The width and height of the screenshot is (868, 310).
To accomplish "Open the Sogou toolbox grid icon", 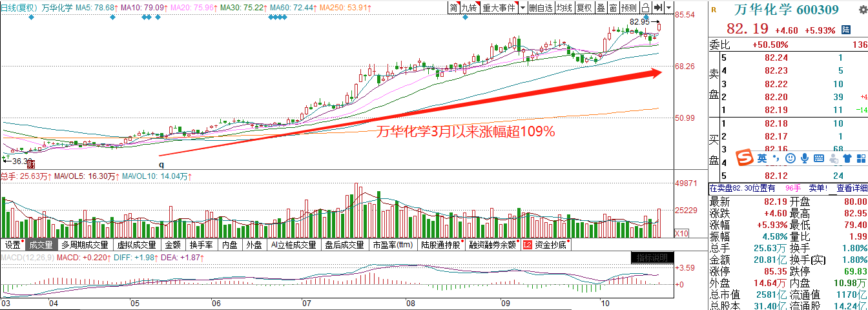I will coord(861,158).
